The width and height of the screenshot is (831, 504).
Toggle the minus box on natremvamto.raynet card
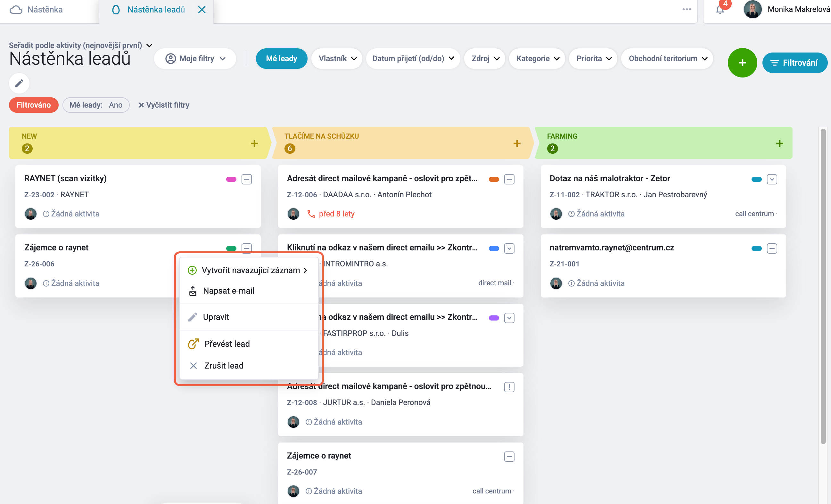pos(772,248)
